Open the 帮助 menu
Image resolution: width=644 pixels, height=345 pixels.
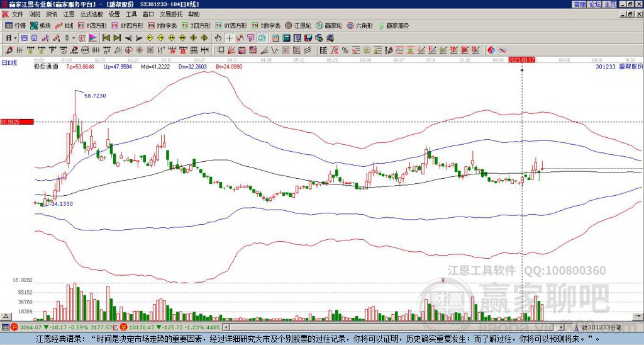pos(194,14)
